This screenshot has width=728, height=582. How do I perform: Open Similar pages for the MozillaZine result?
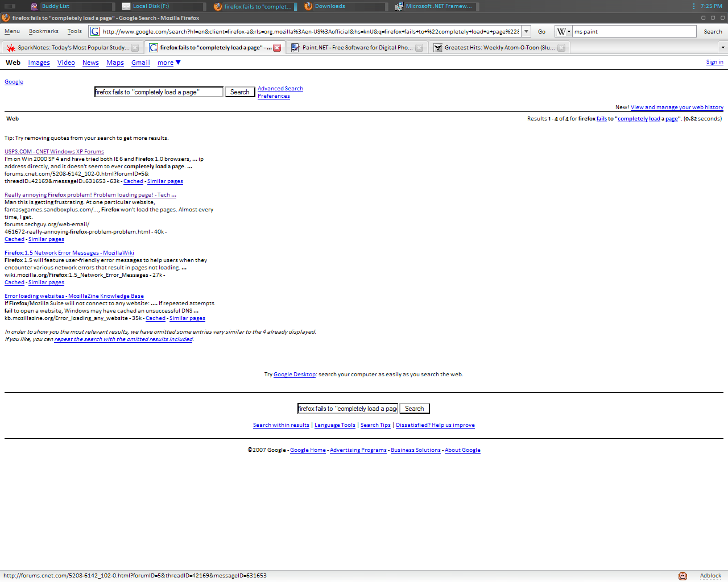pos(187,318)
